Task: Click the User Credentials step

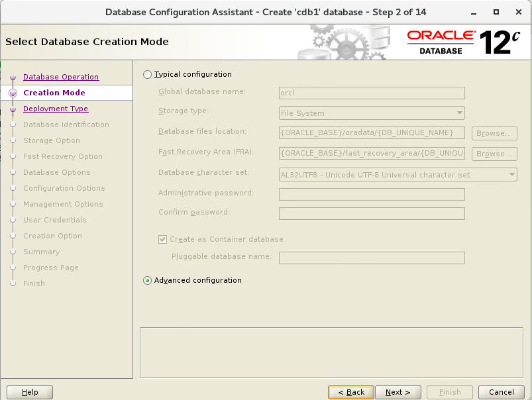Action: click(x=55, y=220)
